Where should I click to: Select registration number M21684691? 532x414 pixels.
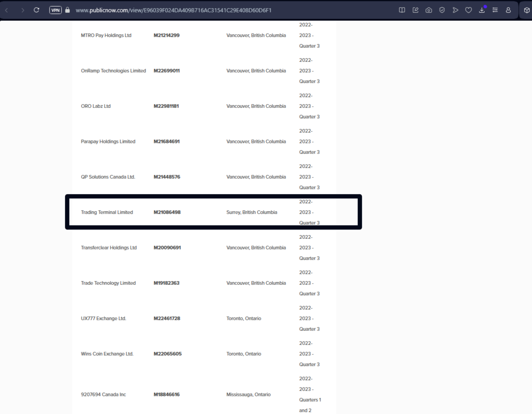coord(167,142)
